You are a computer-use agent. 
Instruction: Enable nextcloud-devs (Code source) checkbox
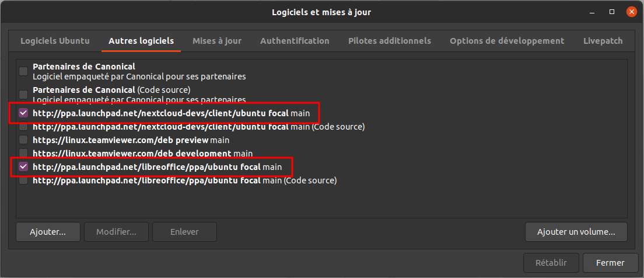click(23, 127)
